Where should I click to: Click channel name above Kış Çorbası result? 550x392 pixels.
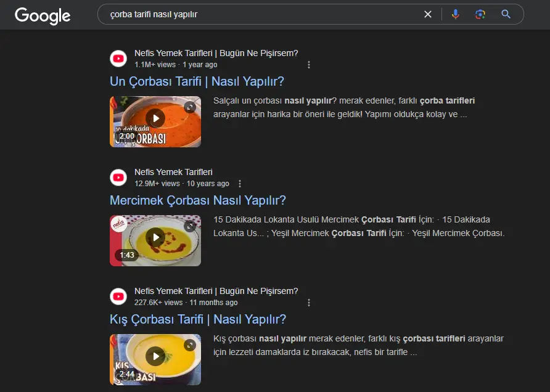[x=216, y=291]
